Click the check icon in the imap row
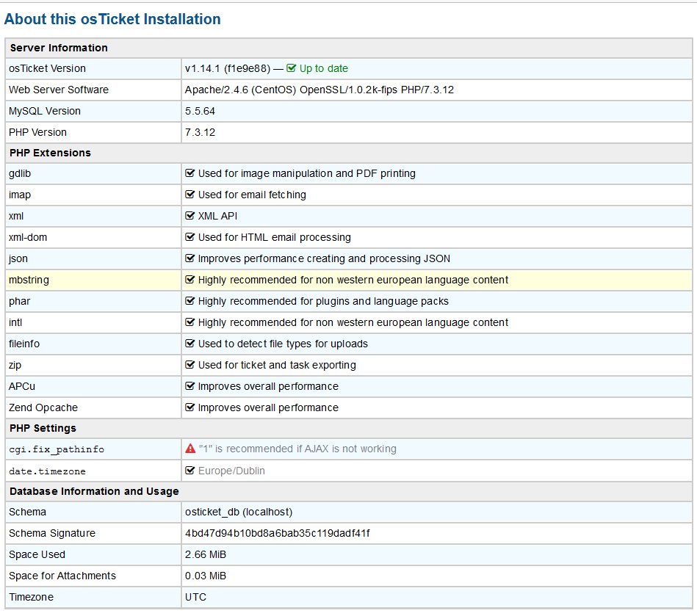697x616 pixels. [189, 195]
